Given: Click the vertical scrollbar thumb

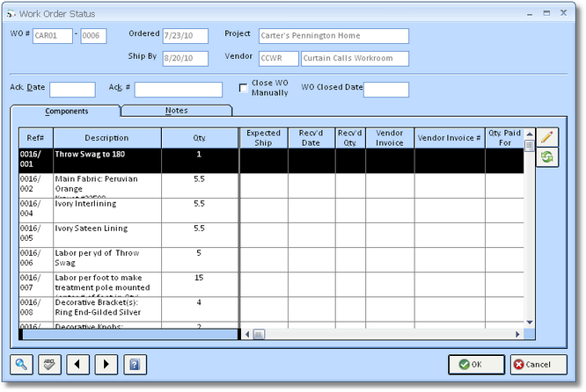Looking at the screenshot, I should [x=530, y=146].
